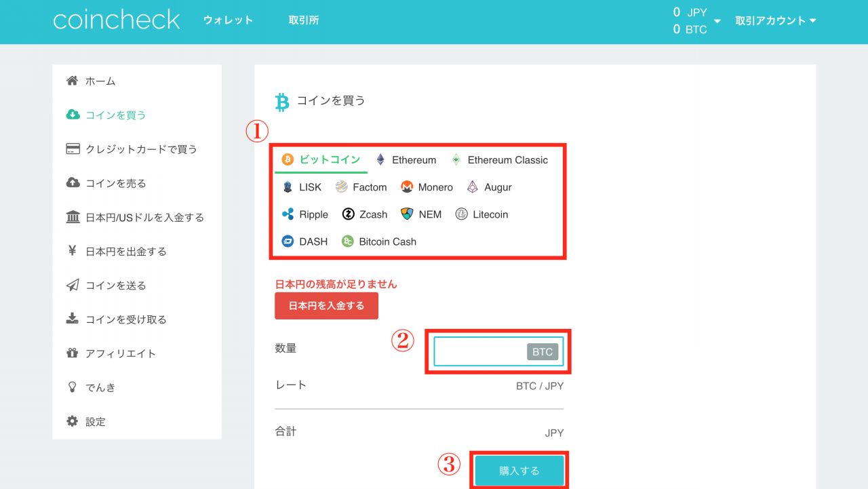Click the gift icon for アフィリエイト
Image resolution: width=868 pixels, height=489 pixels.
(x=72, y=353)
